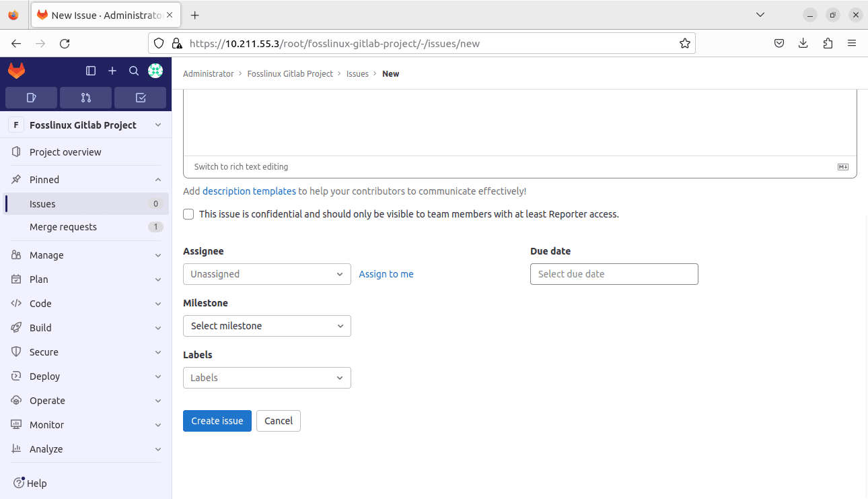Image resolution: width=868 pixels, height=499 pixels.
Task: Open the to-do list shortcut button
Action: [140, 98]
